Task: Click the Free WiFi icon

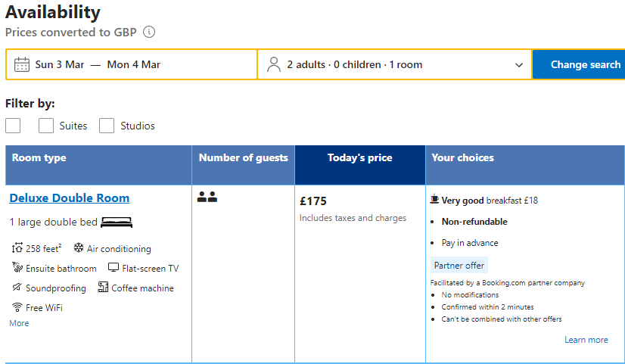Action: point(17,307)
